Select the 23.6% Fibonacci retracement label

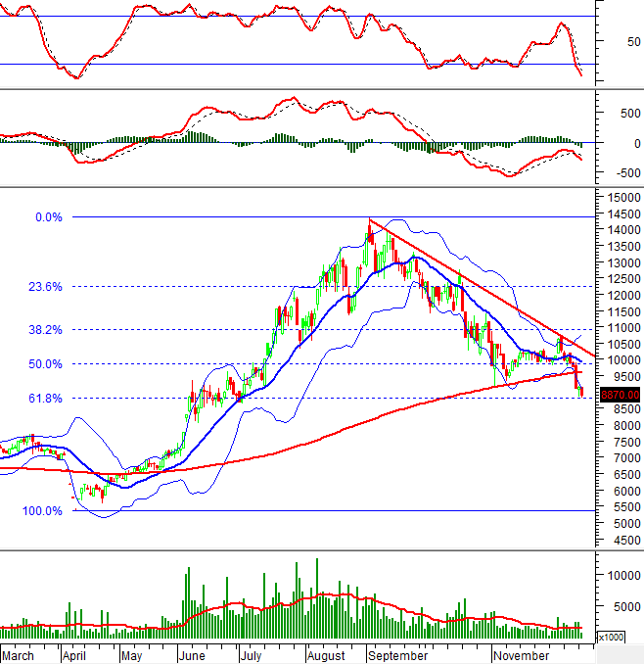pyautogui.click(x=45, y=287)
